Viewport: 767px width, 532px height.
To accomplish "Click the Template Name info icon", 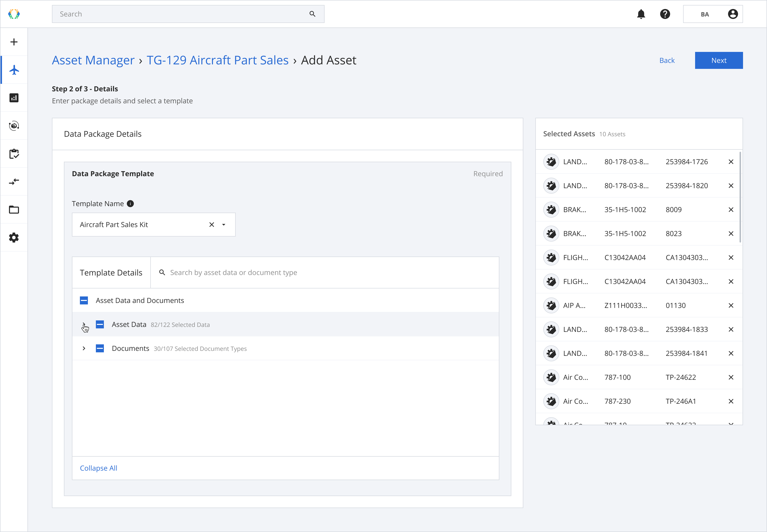I will (130, 204).
